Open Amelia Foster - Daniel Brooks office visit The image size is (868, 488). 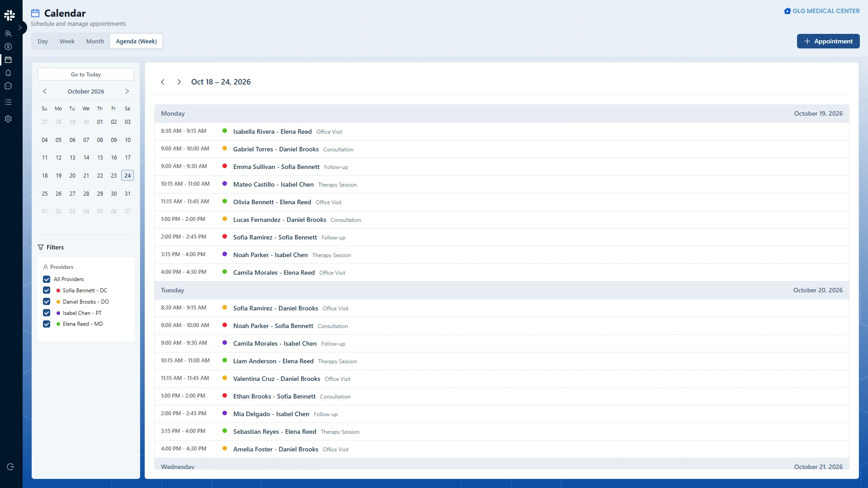(501, 449)
